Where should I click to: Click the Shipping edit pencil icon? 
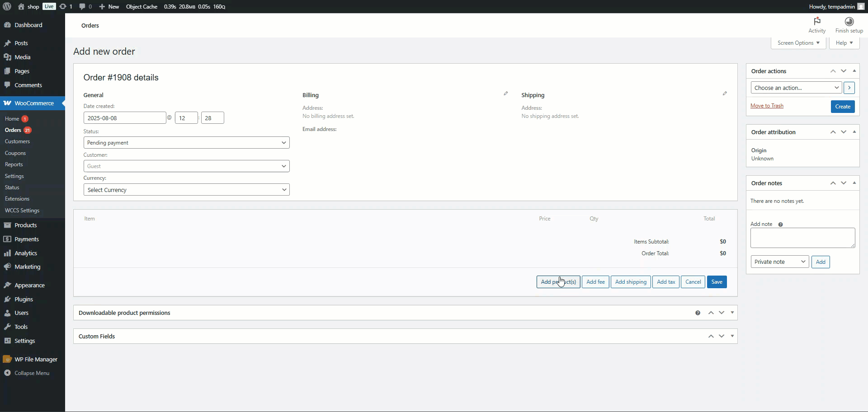click(724, 94)
